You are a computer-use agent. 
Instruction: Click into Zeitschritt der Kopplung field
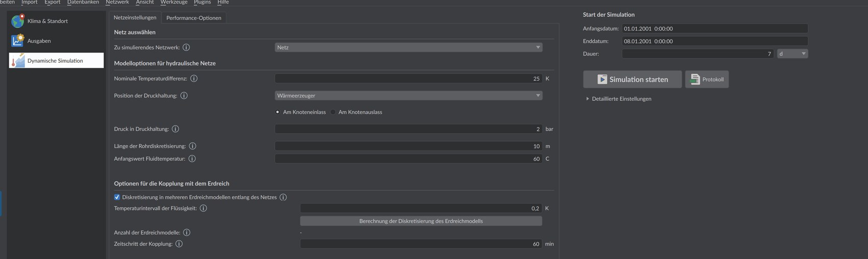click(421, 244)
